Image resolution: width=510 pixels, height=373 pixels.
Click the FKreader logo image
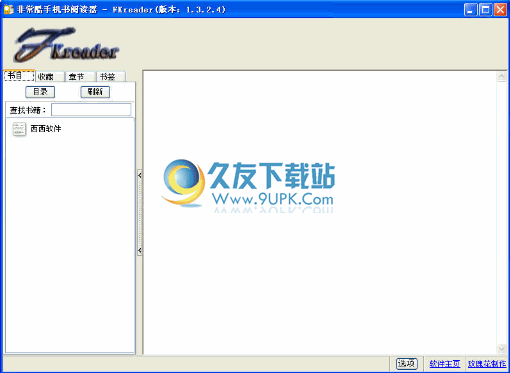(x=66, y=45)
